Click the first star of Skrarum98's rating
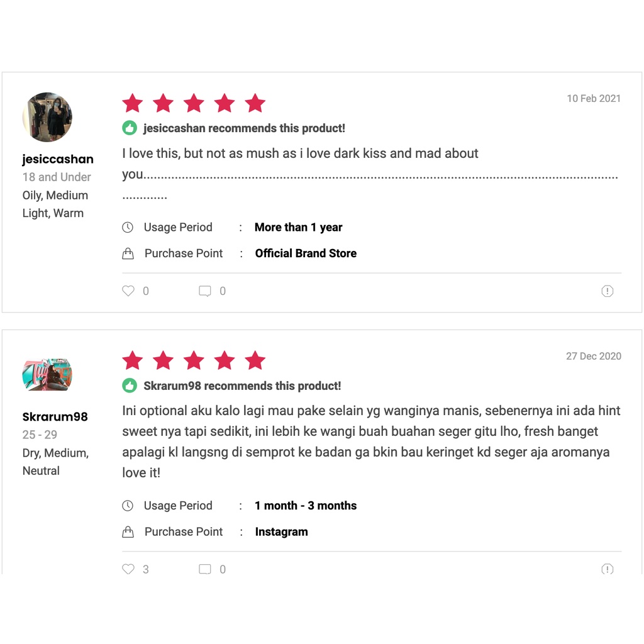This screenshot has width=644, height=644. [133, 360]
